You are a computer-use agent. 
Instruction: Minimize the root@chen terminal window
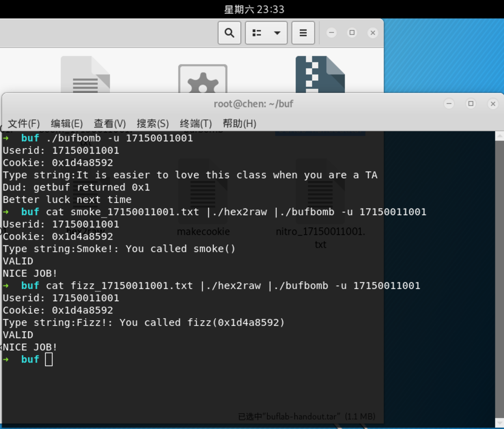(449, 103)
